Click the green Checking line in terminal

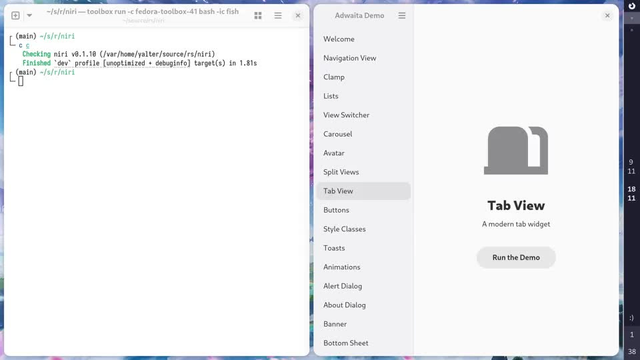coord(118,54)
